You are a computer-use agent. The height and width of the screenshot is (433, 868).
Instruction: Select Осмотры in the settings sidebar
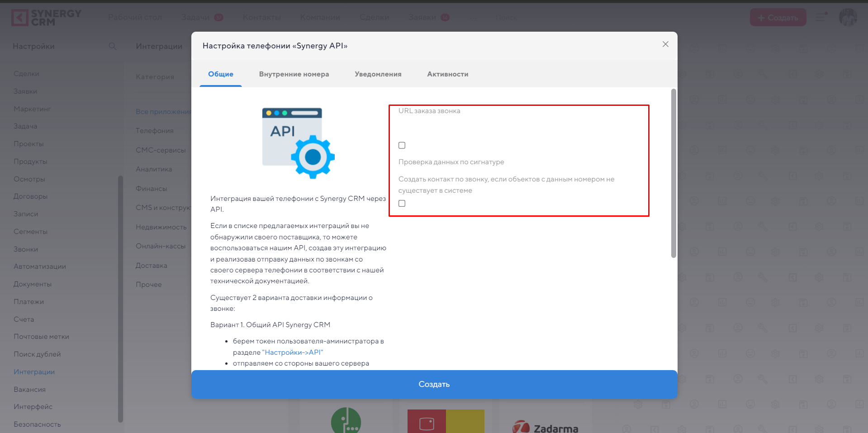(29, 179)
